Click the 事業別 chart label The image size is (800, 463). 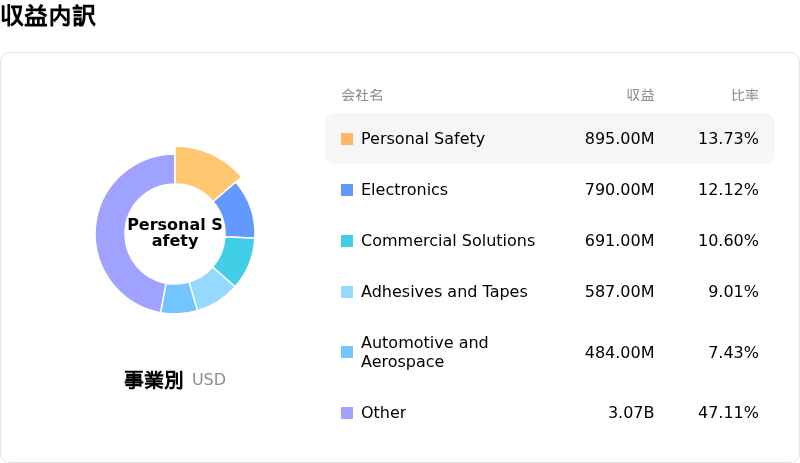click(x=153, y=380)
